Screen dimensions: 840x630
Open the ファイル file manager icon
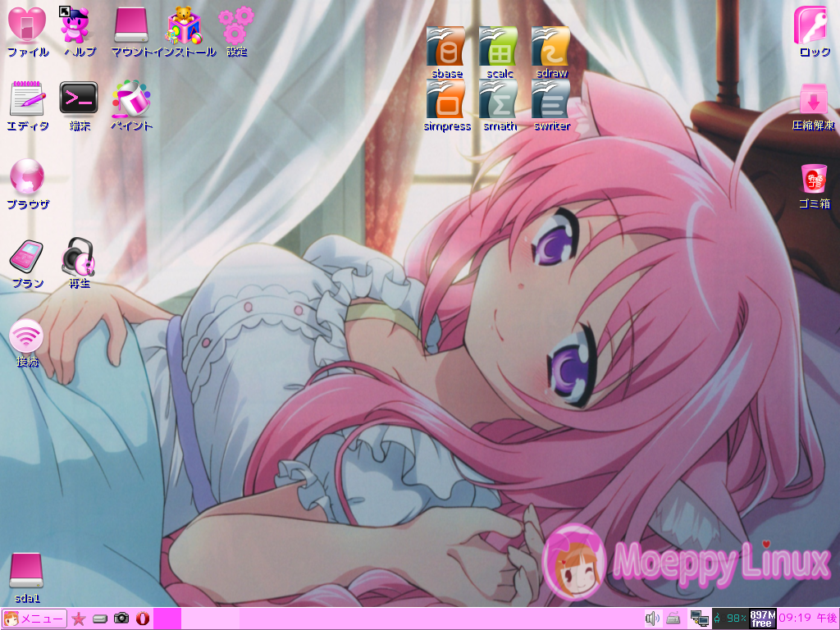click(x=27, y=25)
